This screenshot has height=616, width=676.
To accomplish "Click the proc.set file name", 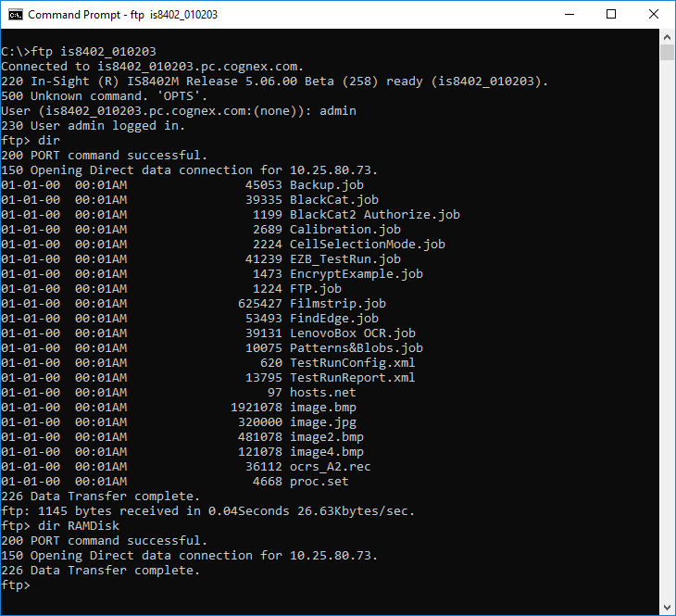I will coord(319,482).
